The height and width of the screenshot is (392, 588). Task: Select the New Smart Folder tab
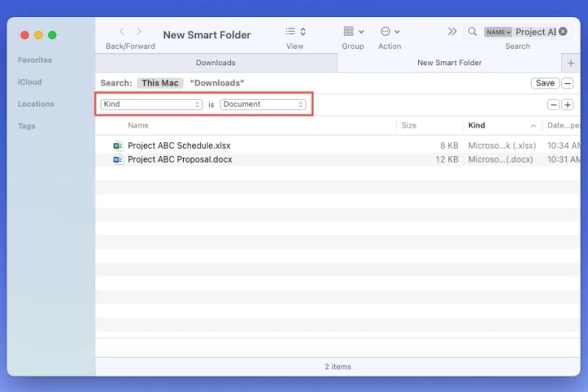(450, 63)
